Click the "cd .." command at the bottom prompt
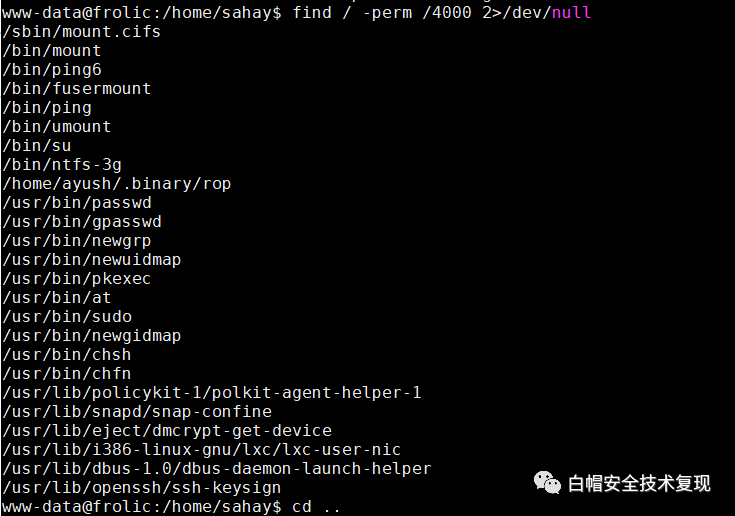 click(x=316, y=507)
